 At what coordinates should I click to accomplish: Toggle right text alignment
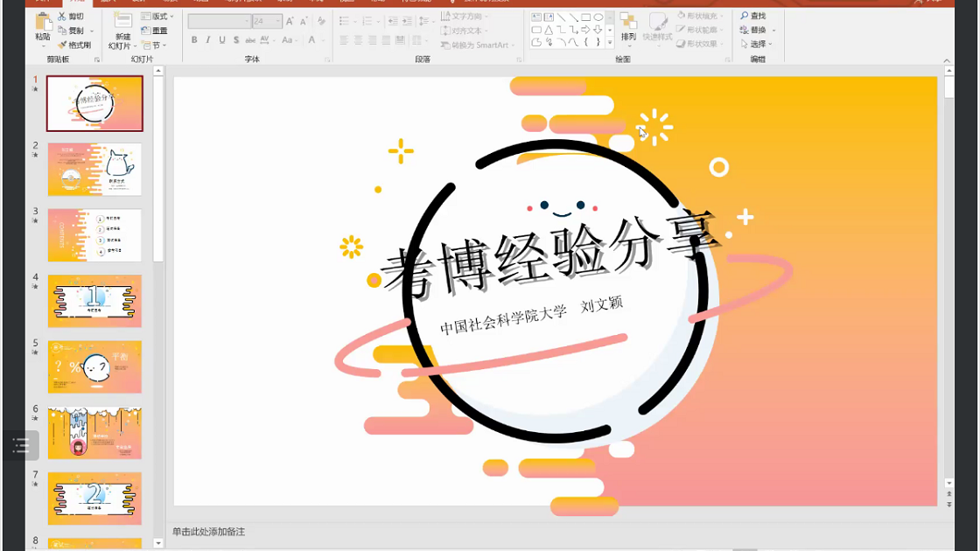[372, 40]
